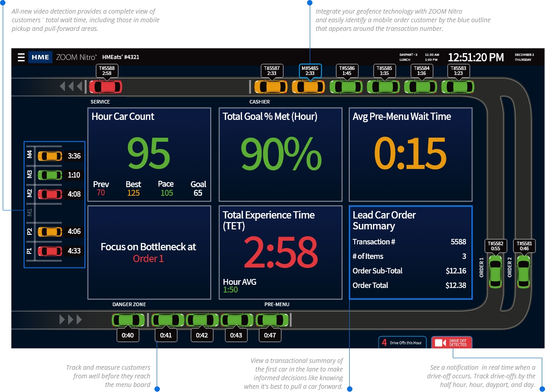Click the triple right arrows near Danger Zone
Image resolution: width=545 pixels, height=392 pixels.
(x=71, y=320)
